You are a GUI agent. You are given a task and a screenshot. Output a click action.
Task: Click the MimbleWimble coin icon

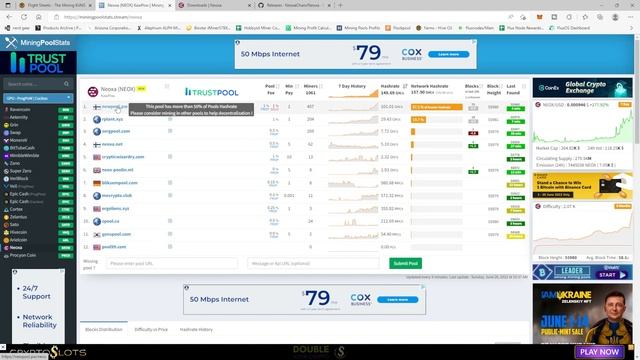[x=6, y=156]
